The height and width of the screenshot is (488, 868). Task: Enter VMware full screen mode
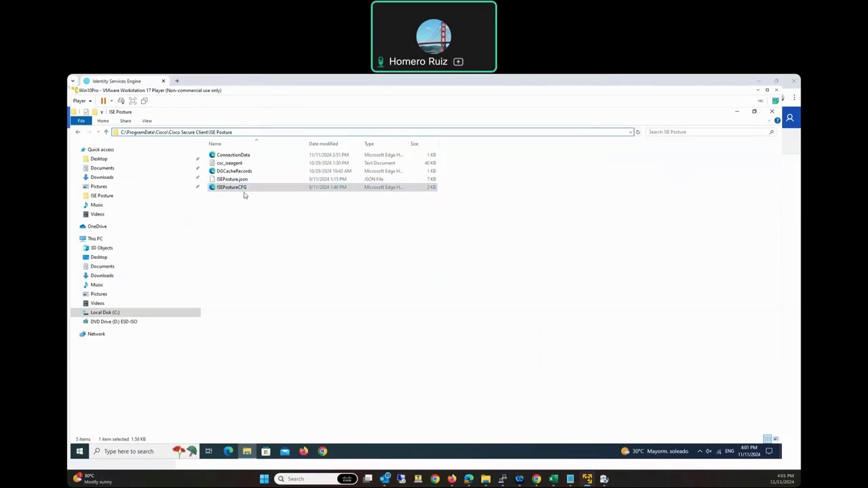click(132, 101)
